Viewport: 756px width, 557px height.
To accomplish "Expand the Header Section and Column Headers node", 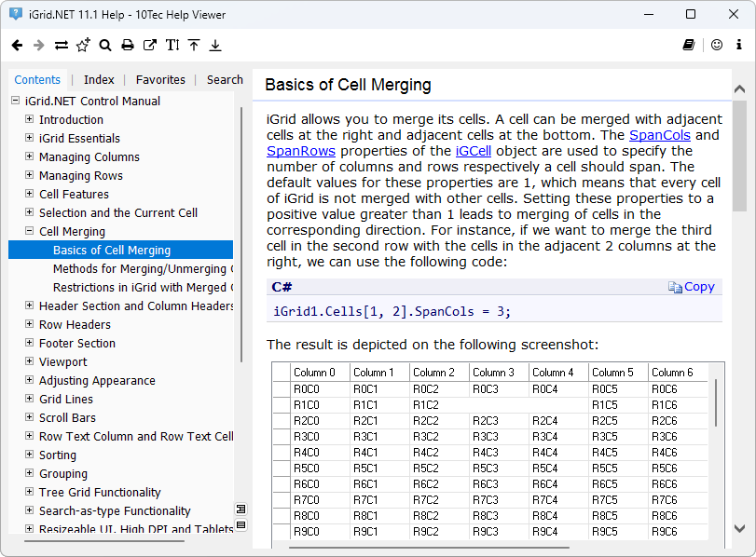I will coord(30,306).
